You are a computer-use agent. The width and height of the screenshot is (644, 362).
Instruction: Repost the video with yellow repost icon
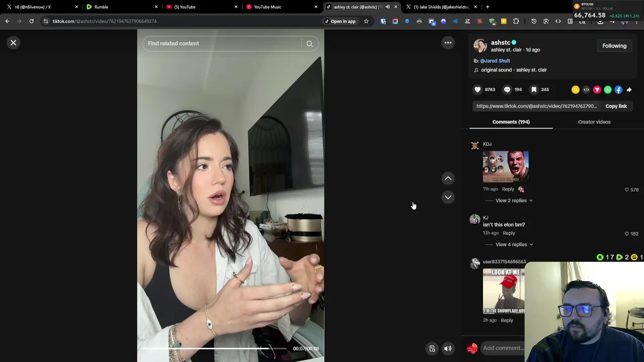tap(576, 89)
